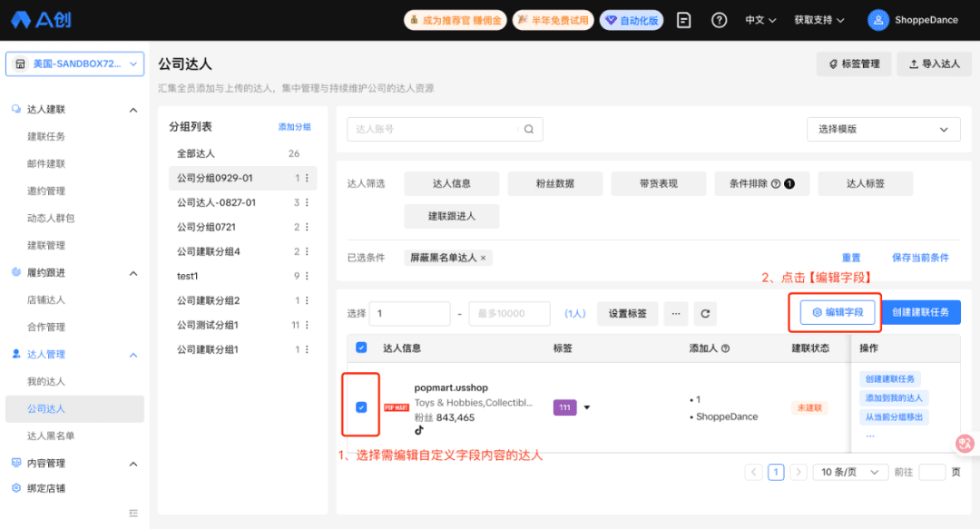Open the three-dot more actions button in toolbar

point(676,313)
